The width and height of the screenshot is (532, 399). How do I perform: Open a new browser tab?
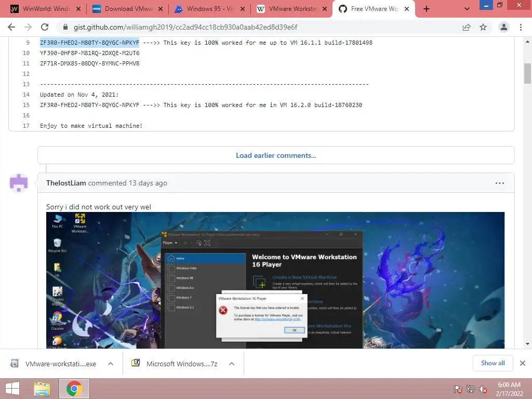427,9
